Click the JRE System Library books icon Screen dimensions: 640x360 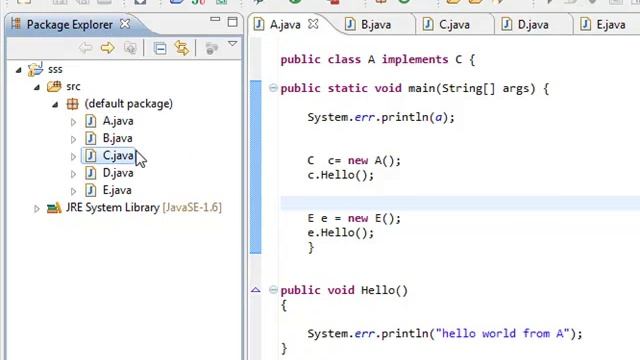click(x=54, y=208)
